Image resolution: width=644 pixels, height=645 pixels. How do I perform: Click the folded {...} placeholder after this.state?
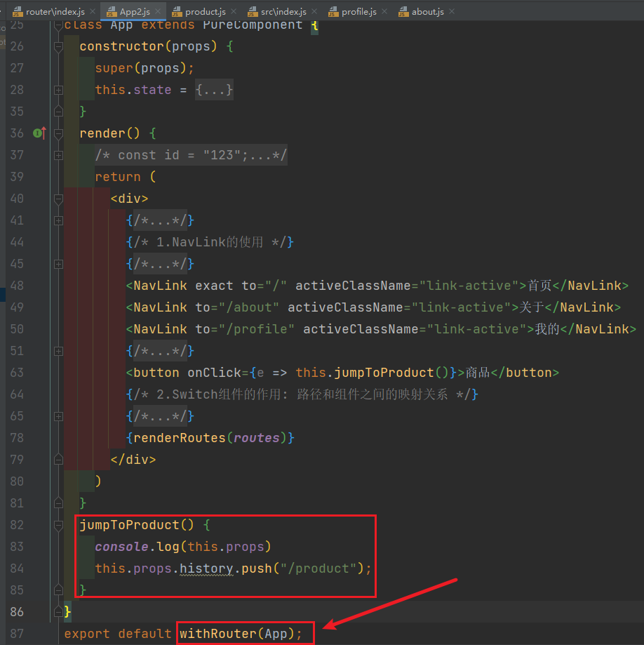(214, 90)
